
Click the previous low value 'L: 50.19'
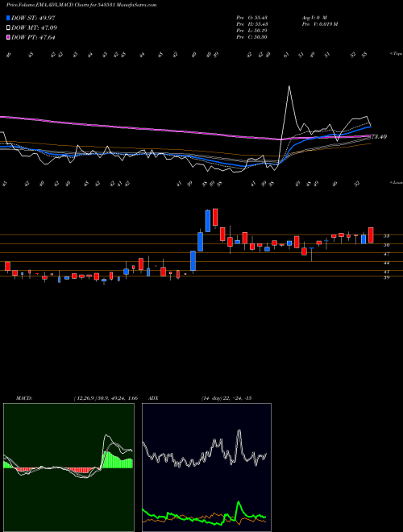click(x=259, y=31)
